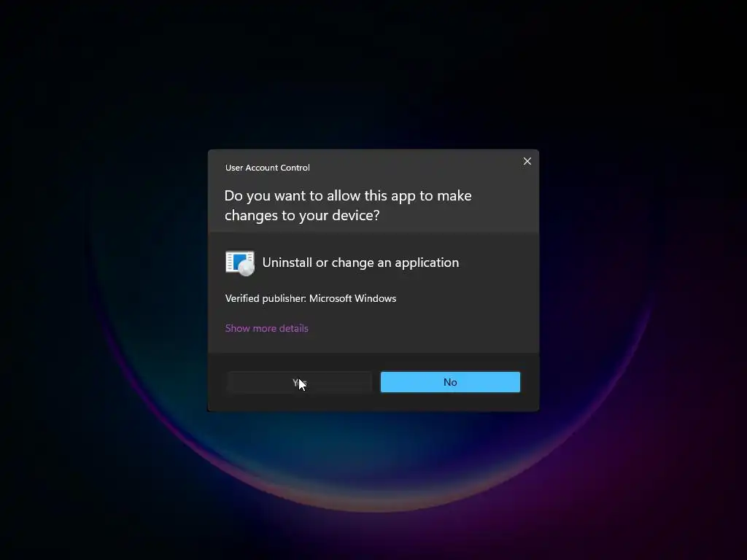The image size is (747, 560).
Task: Click the 'Do you want to allow' heading
Action: click(x=348, y=205)
